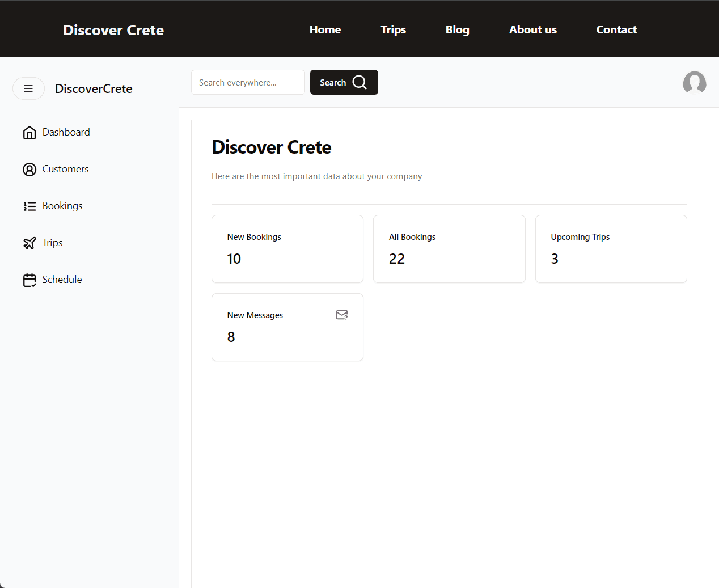
Task: Open Schedule using the calendar icon
Action: [x=29, y=279]
